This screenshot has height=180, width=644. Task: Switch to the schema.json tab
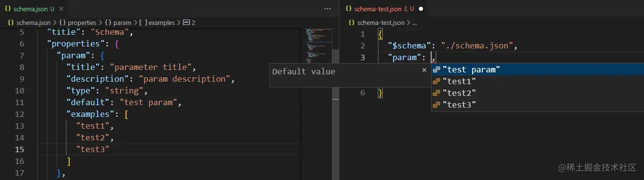32,9
